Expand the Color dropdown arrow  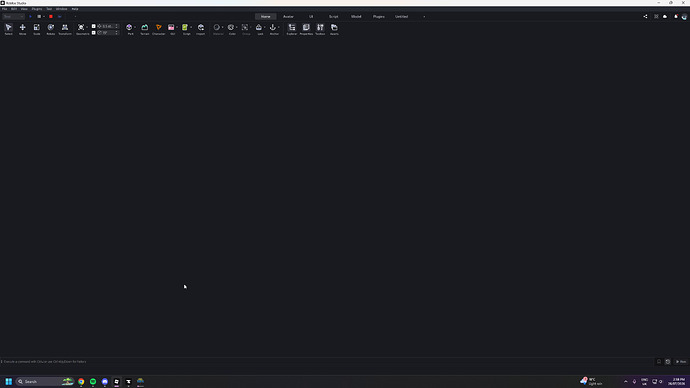(x=237, y=27)
